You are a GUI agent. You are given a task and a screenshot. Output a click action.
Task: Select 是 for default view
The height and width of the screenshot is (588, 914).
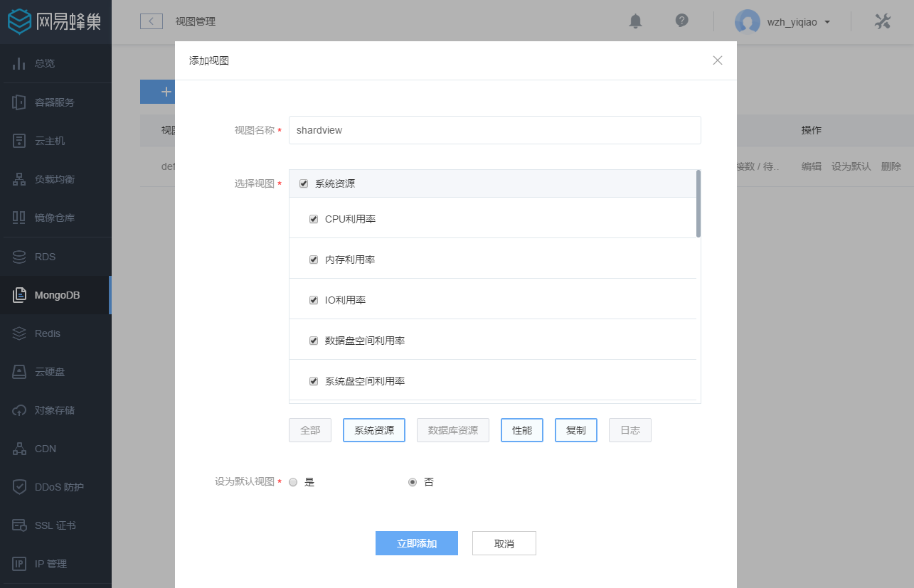[x=293, y=482]
